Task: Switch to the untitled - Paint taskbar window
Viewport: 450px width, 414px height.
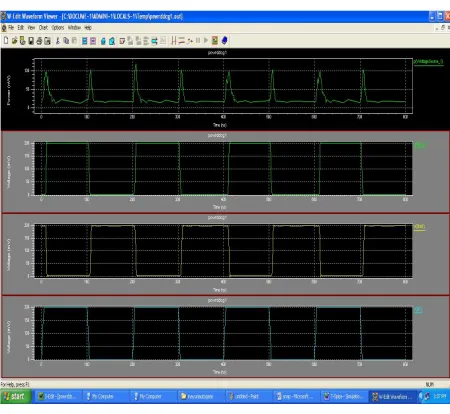Action: coord(249,396)
